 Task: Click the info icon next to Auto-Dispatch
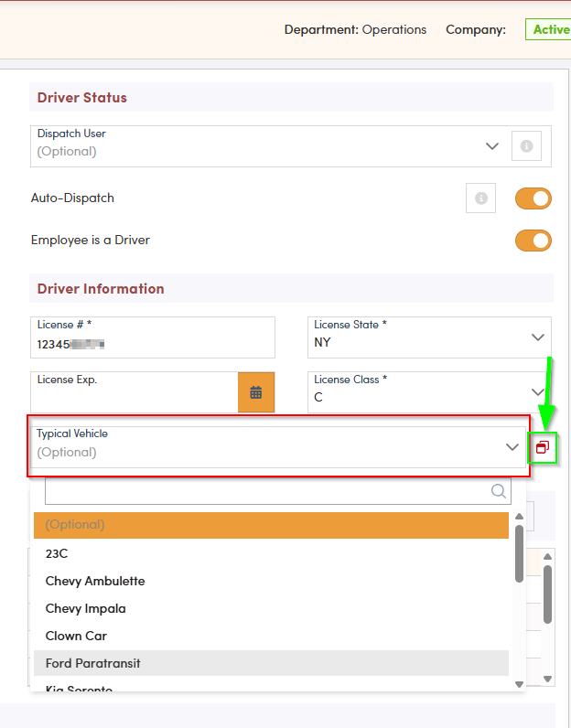pos(480,198)
